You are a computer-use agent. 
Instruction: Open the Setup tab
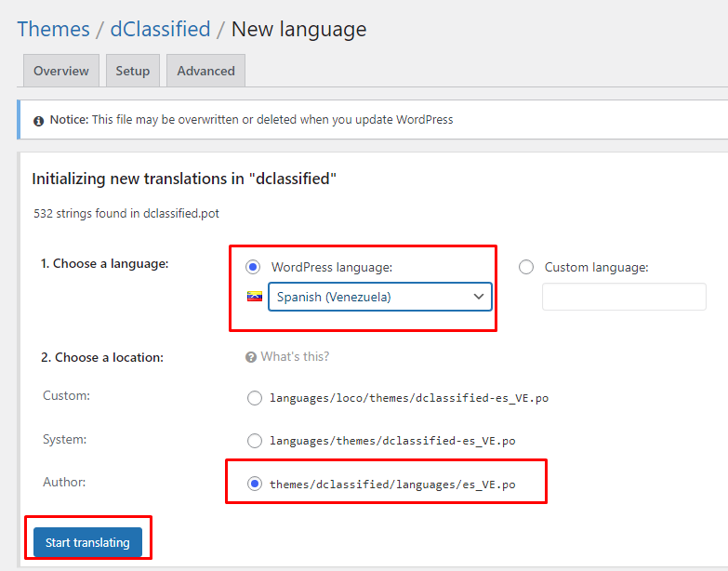[x=133, y=71]
